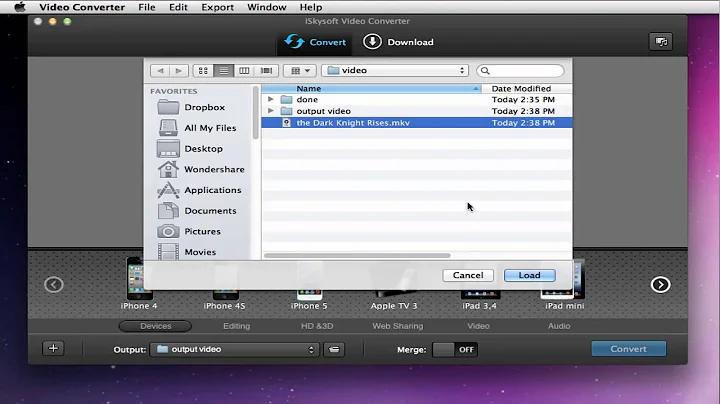Image resolution: width=720 pixels, height=404 pixels.
Task: Open the arrange items dropdown
Action: pos(300,71)
